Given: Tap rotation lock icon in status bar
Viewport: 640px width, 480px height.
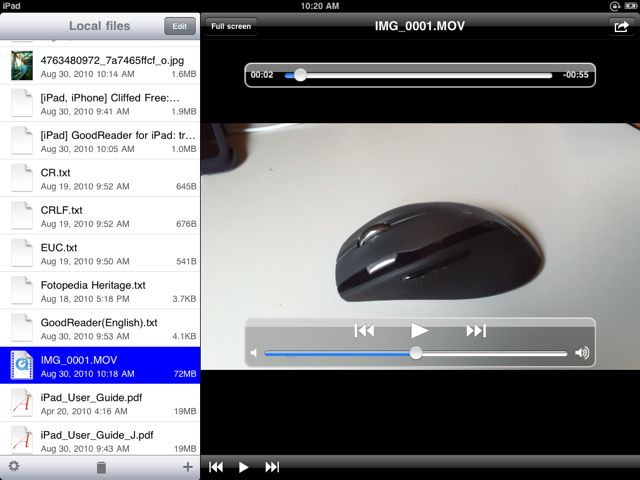Looking at the screenshot, I should pos(614,6).
